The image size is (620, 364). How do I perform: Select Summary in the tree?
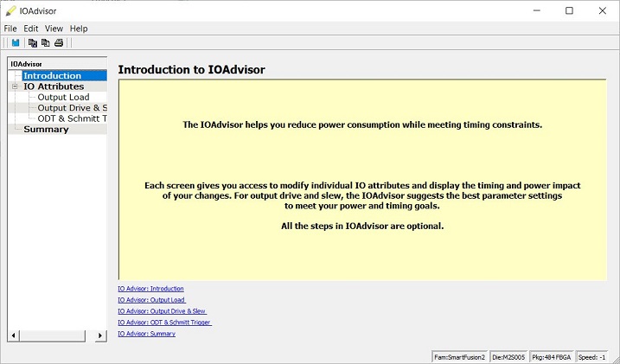46,130
